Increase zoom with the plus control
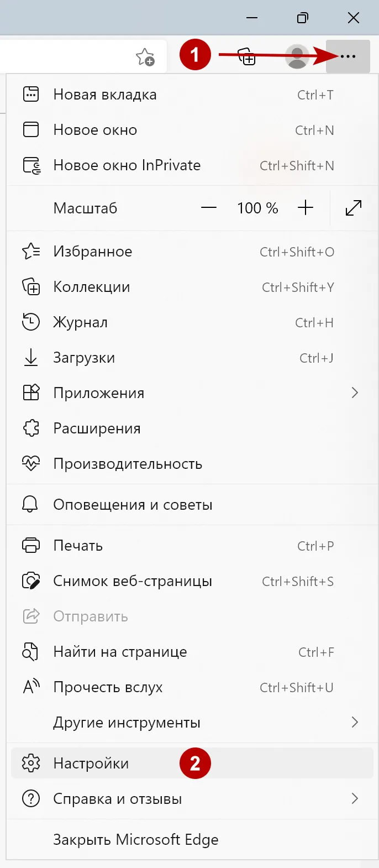The width and height of the screenshot is (379, 868). tap(306, 208)
